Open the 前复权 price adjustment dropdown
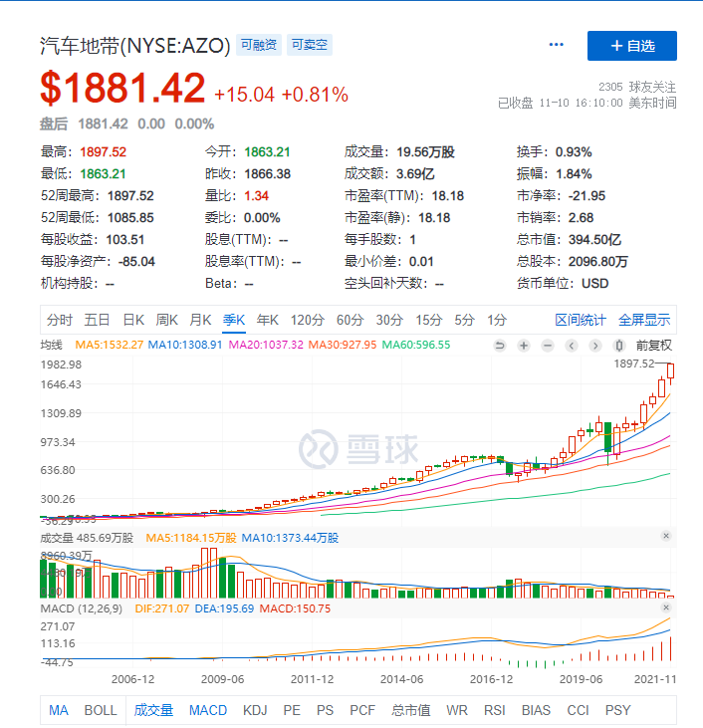Viewport: 703px width, 728px height. coord(653,346)
